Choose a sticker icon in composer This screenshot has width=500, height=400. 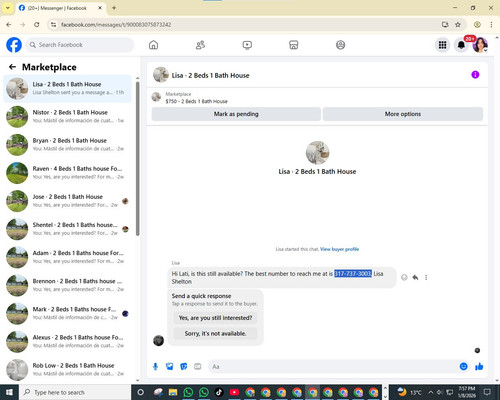pyautogui.click(x=184, y=367)
